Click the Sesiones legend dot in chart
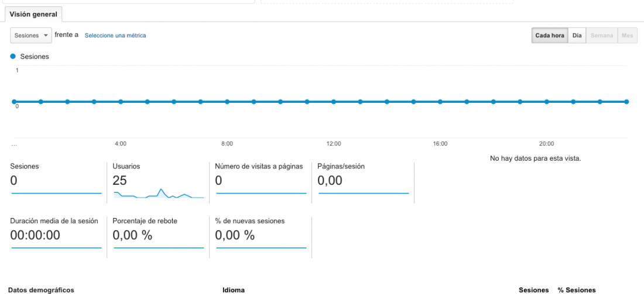This screenshot has height=294, width=644. (13, 57)
